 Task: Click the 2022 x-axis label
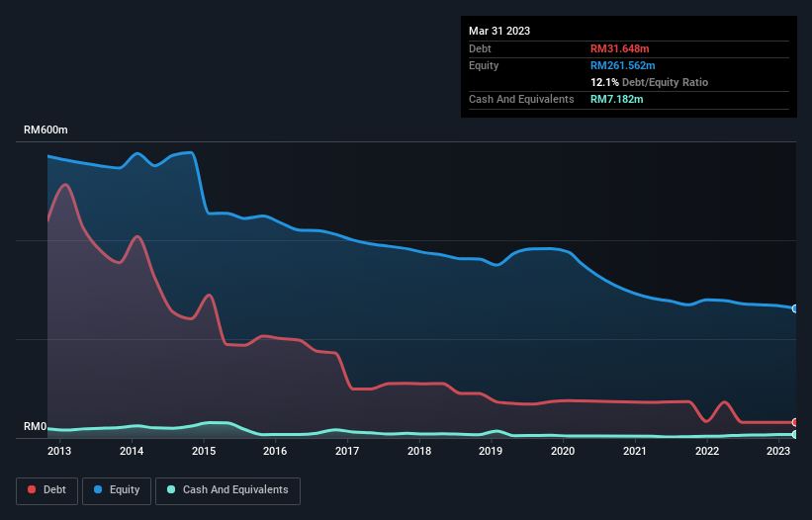coord(707,451)
